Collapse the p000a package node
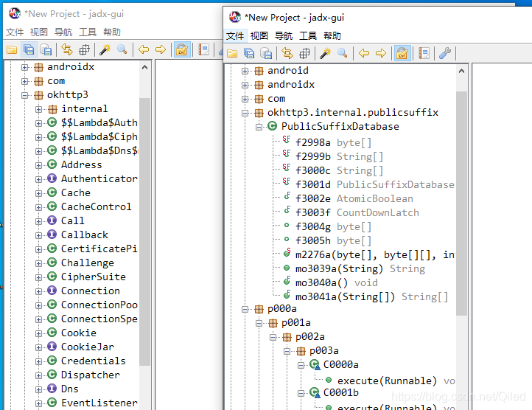The height and width of the screenshot is (410, 532). (245, 309)
